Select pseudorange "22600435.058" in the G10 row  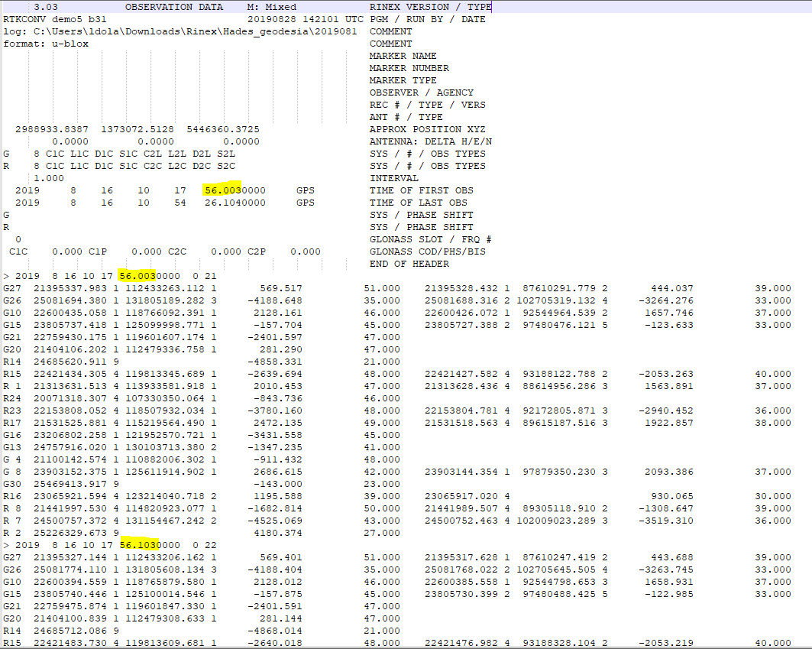[x=70, y=313]
